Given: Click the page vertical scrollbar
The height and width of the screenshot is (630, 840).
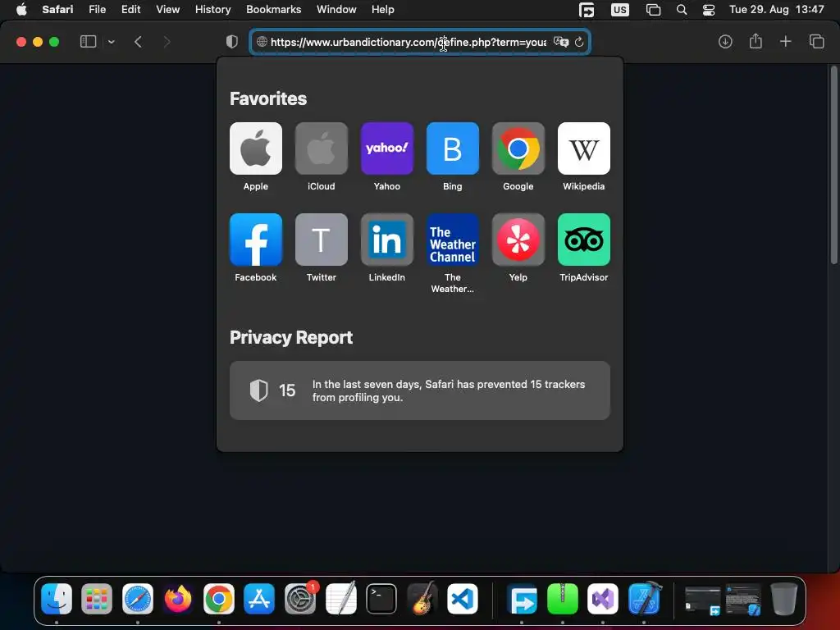Looking at the screenshot, I should (x=833, y=165).
